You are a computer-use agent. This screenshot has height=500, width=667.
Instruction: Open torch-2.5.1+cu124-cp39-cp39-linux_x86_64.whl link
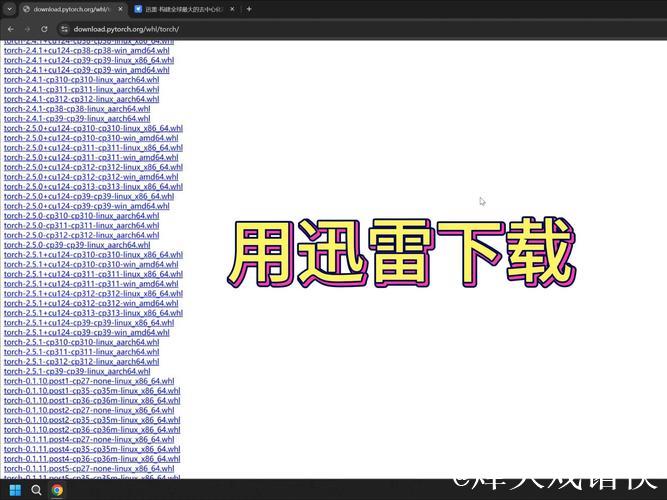(x=89, y=323)
